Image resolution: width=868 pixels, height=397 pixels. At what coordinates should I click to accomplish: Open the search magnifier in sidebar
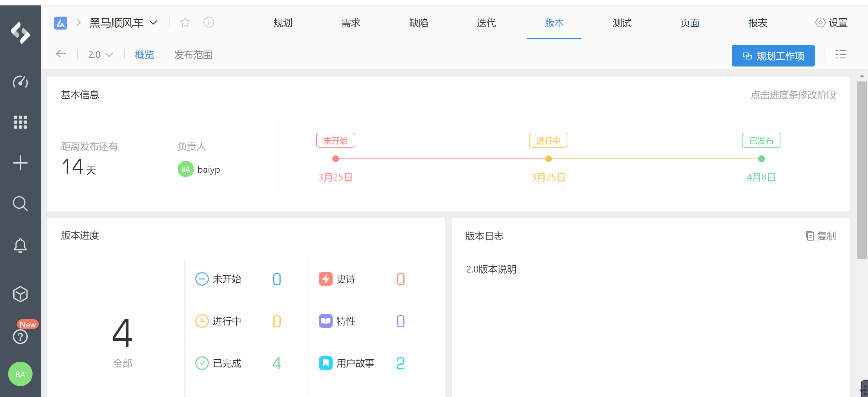[x=20, y=204]
